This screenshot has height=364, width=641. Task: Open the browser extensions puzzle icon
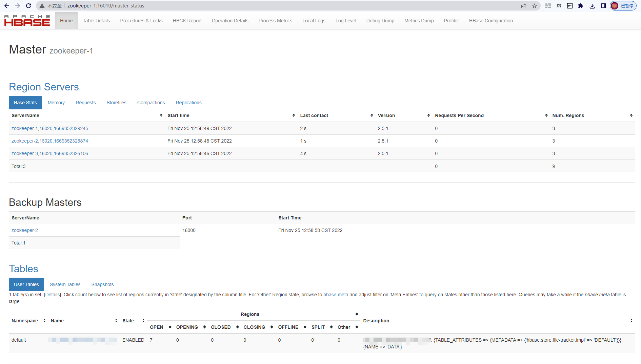pos(581,6)
